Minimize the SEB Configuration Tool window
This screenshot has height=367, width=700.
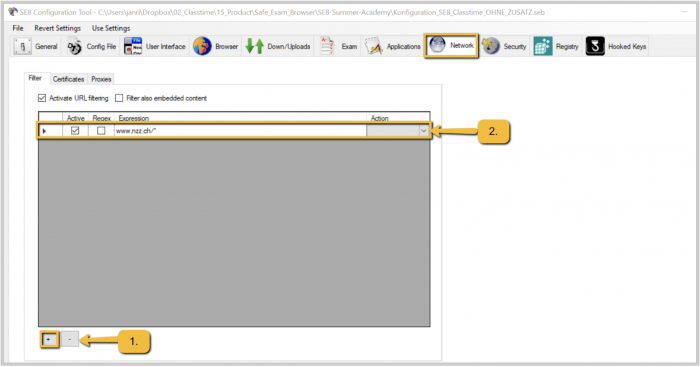pyautogui.click(x=684, y=12)
